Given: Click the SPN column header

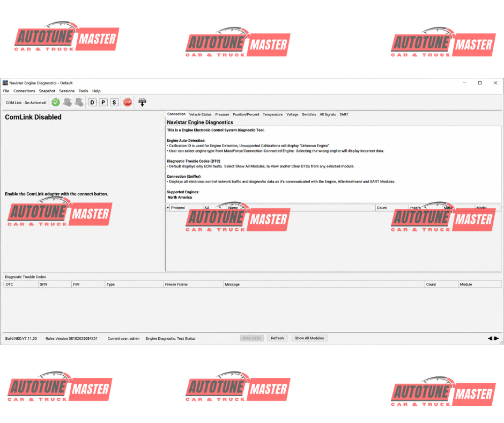Looking at the screenshot, I should pyautogui.click(x=55, y=285).
